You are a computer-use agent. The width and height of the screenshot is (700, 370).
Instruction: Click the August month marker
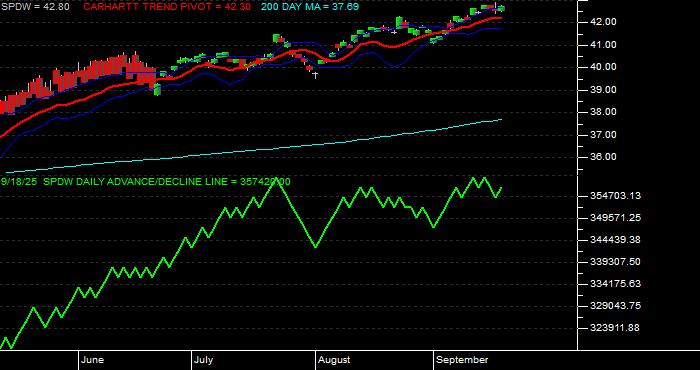pyautogui.click(x=334, y=360)
